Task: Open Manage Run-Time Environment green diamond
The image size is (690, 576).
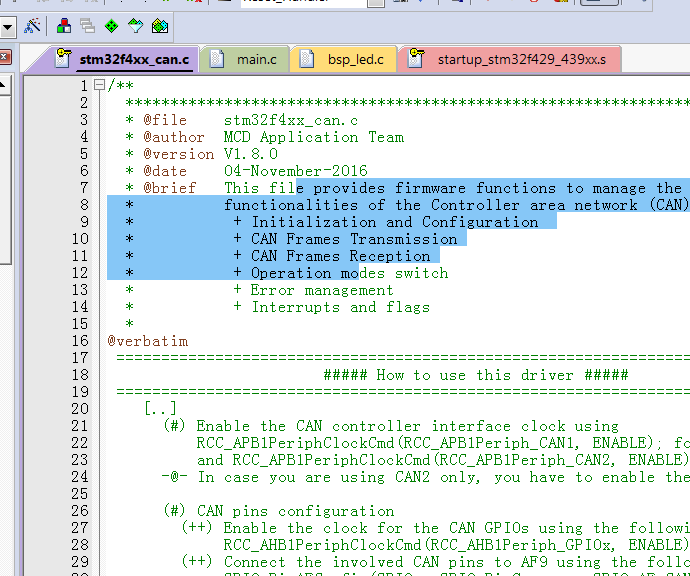Action: (112, 25)
